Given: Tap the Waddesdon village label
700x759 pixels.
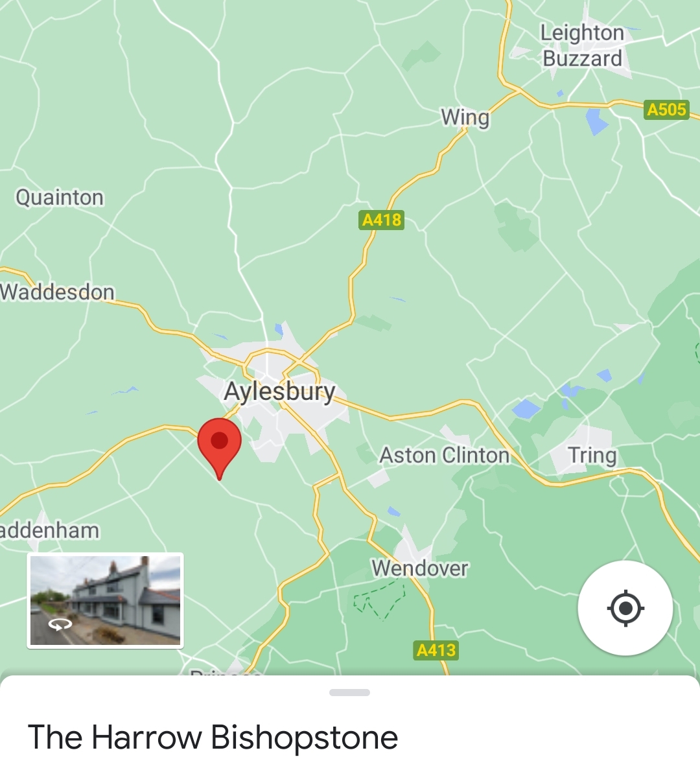Looking at the screenshot, I should pos(57,292).
